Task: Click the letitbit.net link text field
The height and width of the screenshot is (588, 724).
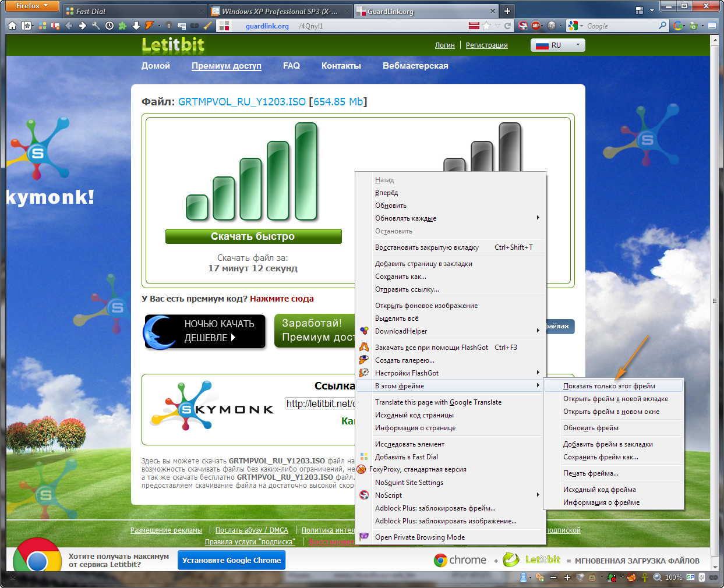Action: (x=320, y=403)
